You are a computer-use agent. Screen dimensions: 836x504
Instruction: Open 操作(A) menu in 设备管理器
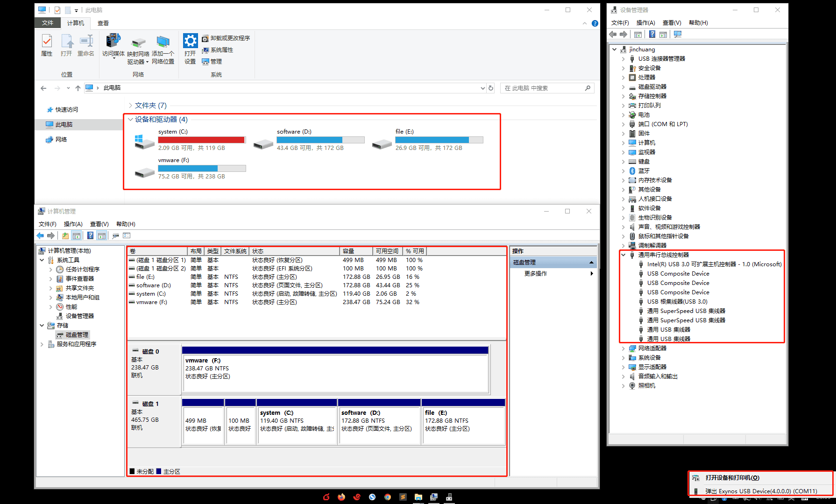(645, 23)
